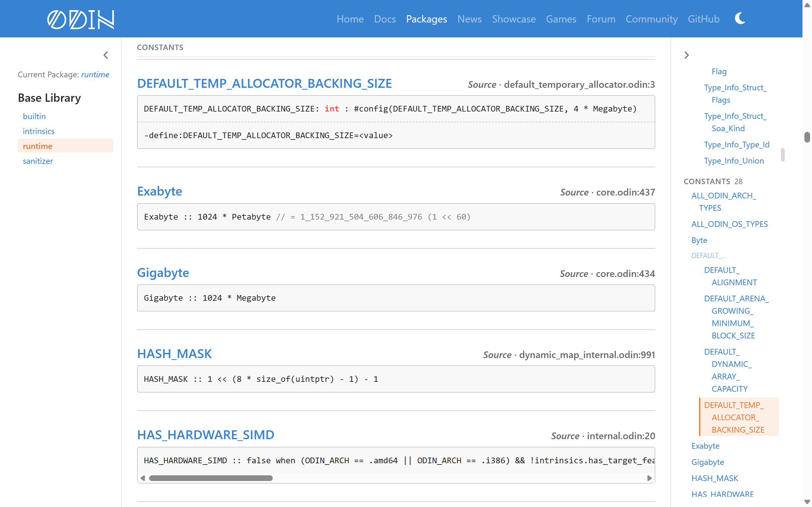The width and height of the screenshot is (812, 507).
Task: Click the HASH_MASK heading link
Action: tap(174, 354)
